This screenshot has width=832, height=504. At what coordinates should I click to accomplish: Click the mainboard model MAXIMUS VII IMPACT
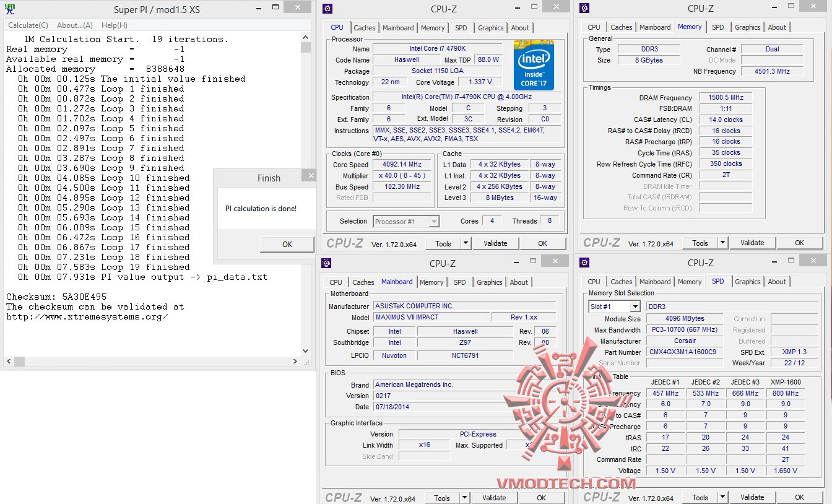[x=431, y=318]
